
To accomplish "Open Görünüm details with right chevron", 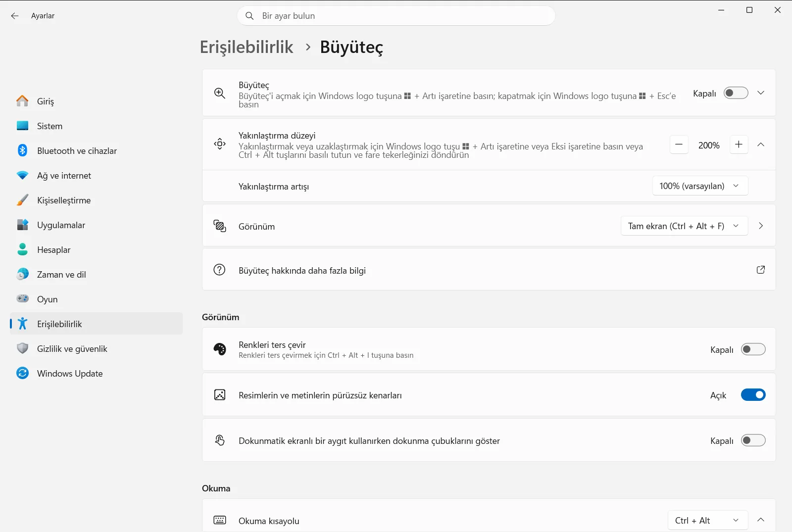I will click(x=761, y=226).
